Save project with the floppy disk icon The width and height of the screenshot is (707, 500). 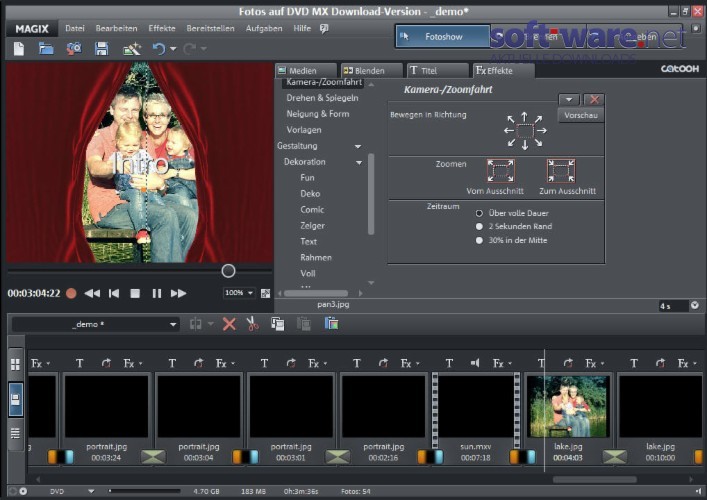(x=101, y=48)
